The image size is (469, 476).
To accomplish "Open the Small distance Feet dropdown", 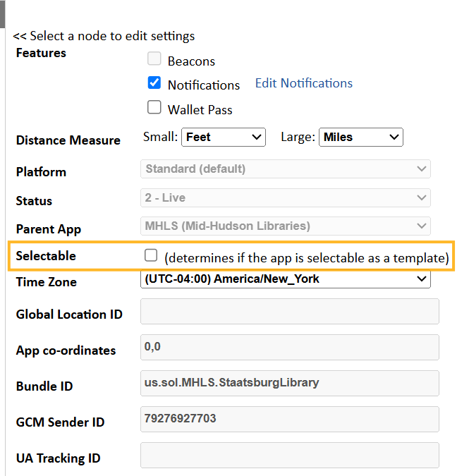I will [x=224, y=138].
